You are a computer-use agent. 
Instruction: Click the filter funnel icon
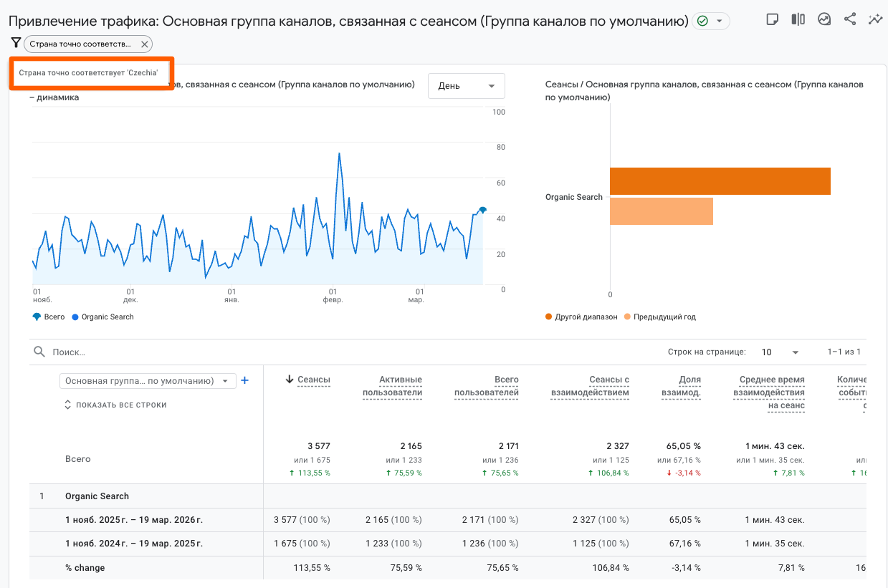tap(16, 43)
